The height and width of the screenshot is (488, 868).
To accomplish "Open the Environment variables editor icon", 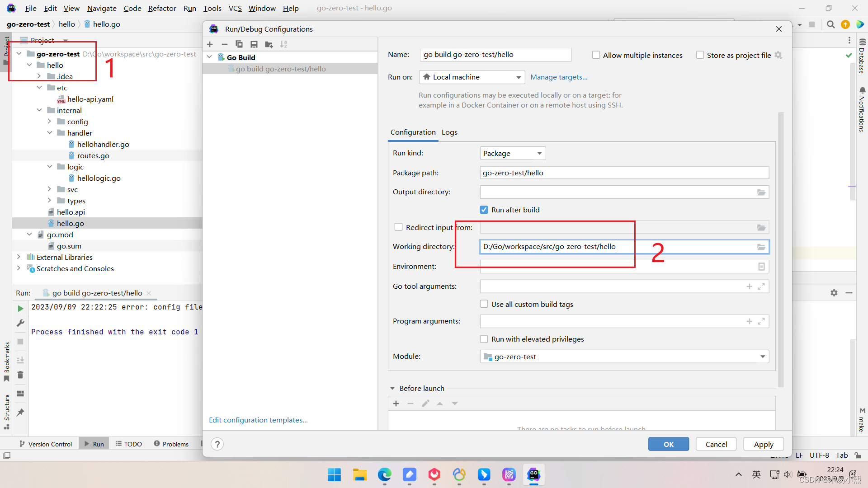I will coord(761,267).
